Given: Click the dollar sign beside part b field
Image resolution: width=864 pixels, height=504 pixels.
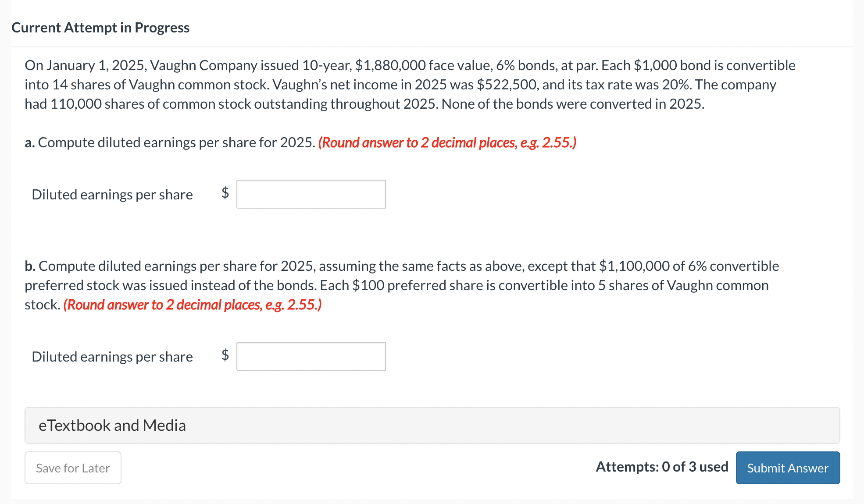Looking at the screenshot, I should point(225,355).
